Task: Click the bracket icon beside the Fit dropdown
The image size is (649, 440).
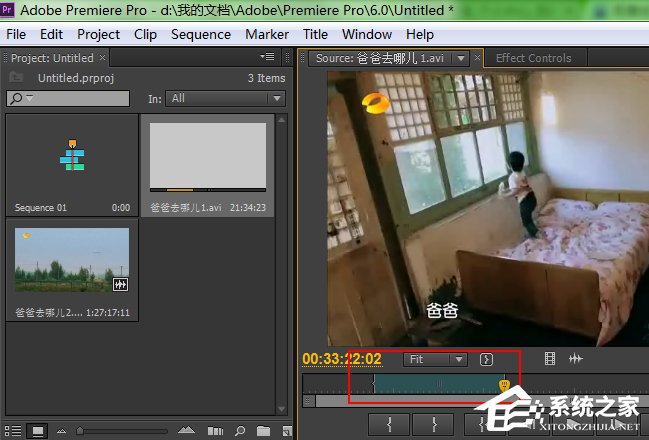Action: 486,359
